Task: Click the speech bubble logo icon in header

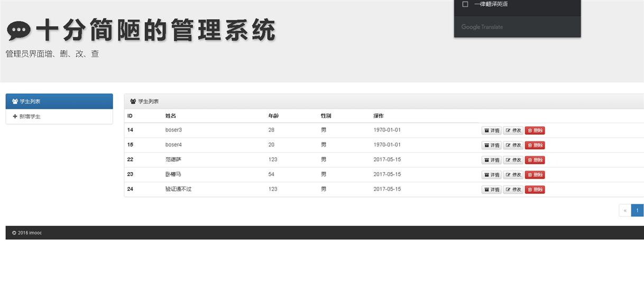Action: point(19,32)
